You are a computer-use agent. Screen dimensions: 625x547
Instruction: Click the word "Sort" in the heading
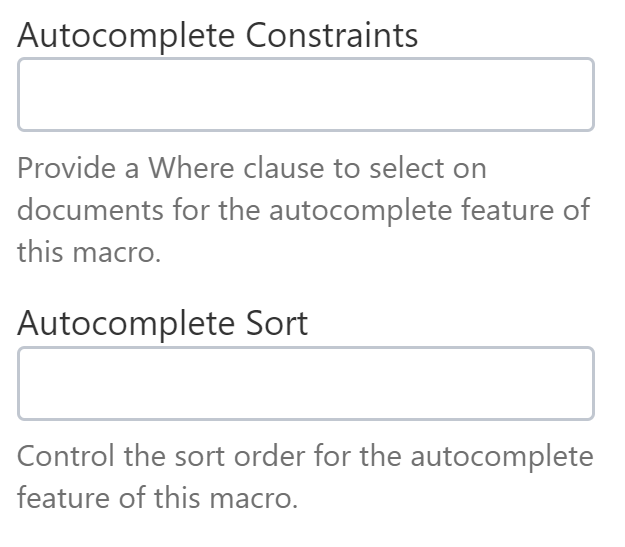273,324
